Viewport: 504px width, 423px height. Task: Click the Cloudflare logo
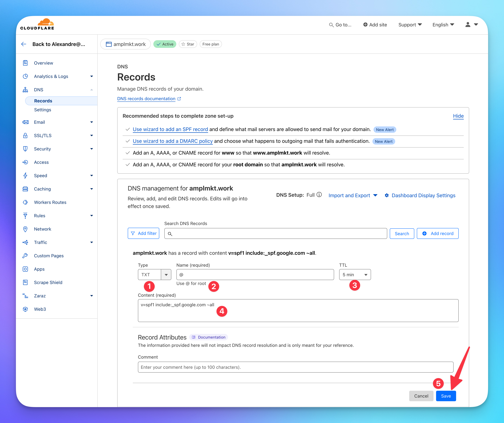tap(37, 24)
